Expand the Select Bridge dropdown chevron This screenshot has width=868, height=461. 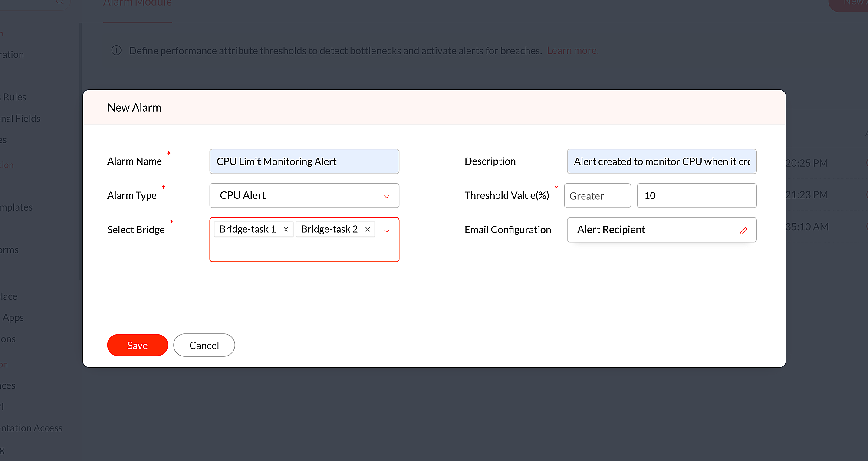(386, 231)
